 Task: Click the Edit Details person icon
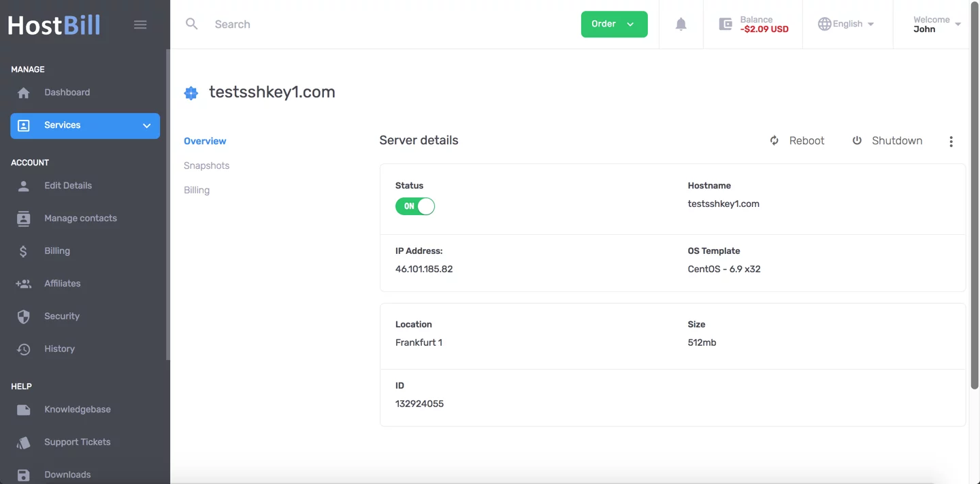[x=24, y=186]
